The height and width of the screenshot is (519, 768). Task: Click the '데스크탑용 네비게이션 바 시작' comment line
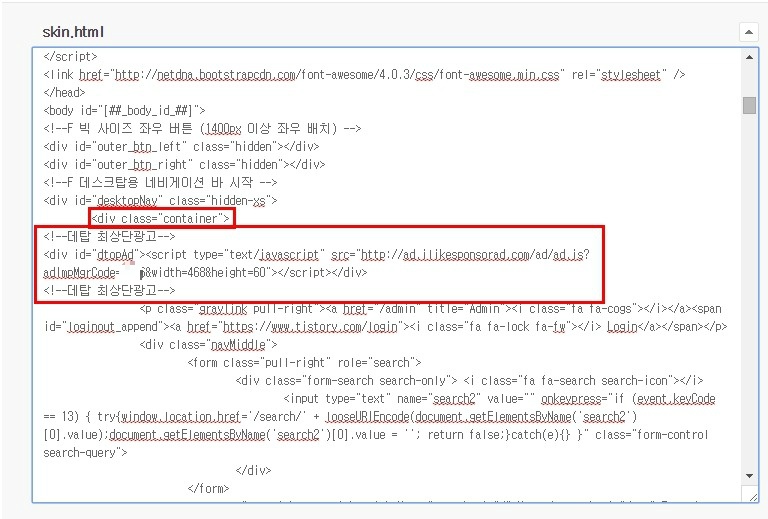160,183
